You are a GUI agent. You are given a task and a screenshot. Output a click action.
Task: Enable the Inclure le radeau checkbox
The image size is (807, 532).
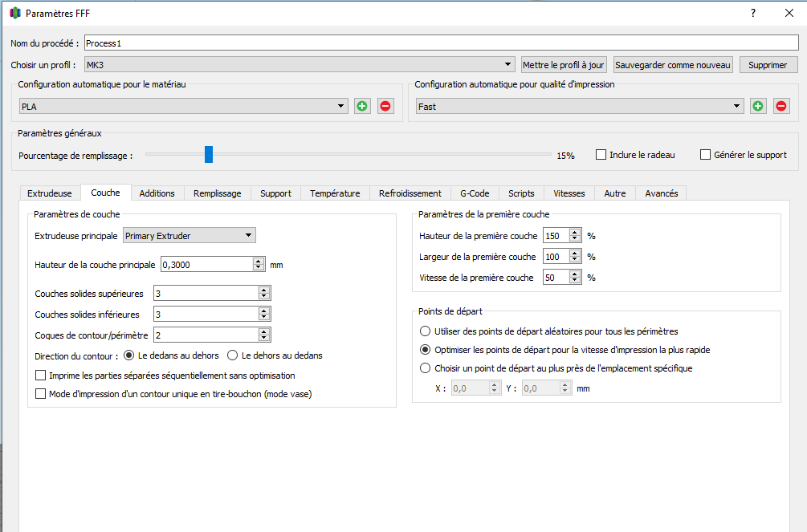point(601,155)
